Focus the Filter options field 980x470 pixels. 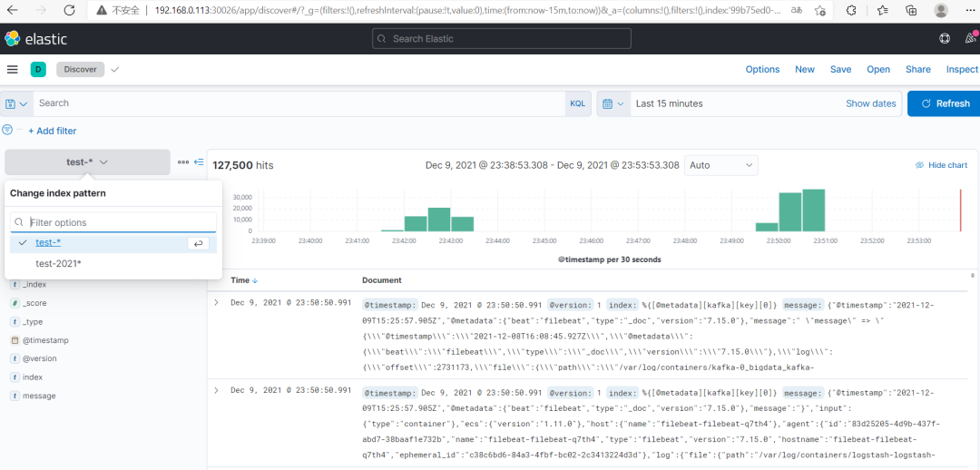pos(113,222)
